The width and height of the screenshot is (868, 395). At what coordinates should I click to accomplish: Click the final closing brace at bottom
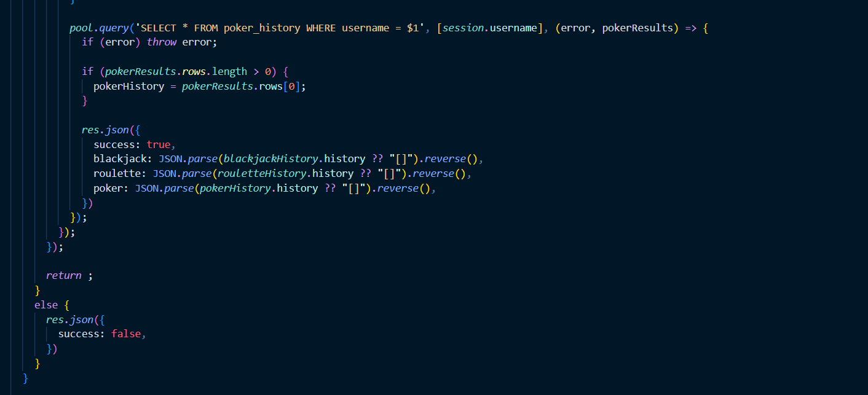tap(25, 378)
